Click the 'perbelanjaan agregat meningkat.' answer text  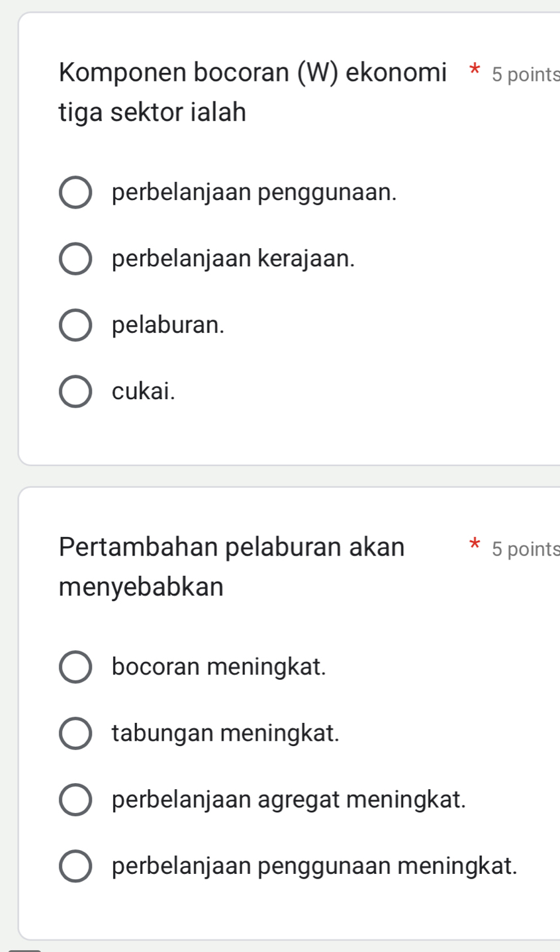pyautogui.click(x=289, y=800)
